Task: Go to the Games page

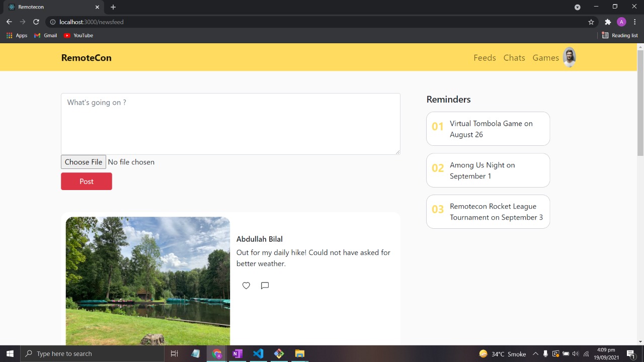Action: 546,58
